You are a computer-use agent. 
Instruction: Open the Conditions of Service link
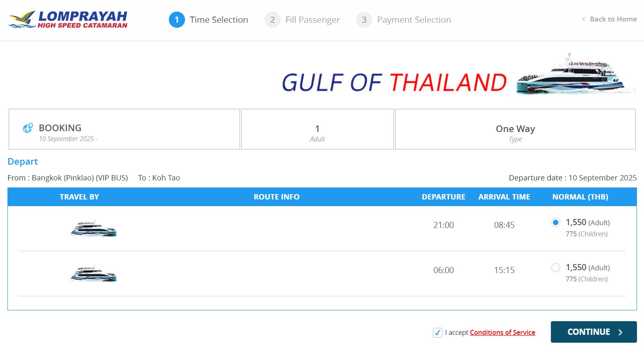tap(502, 332)
